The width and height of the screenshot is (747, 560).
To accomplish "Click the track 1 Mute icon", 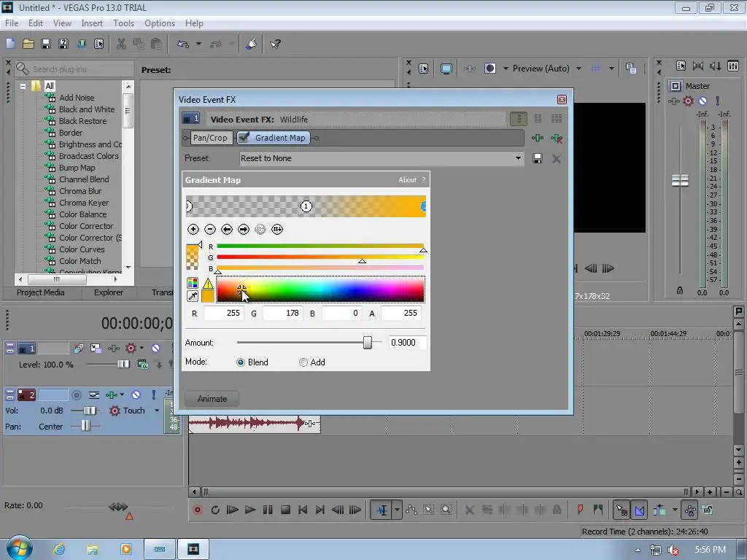I will 156,348.
